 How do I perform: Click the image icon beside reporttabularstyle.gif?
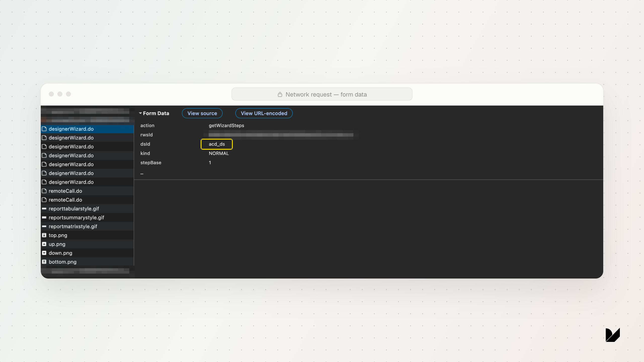pyautogui.click(x=44, y=209)
